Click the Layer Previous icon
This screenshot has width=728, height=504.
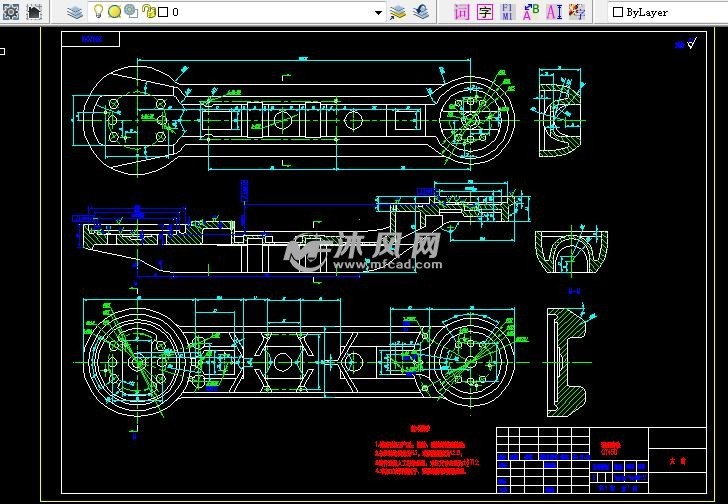point(421,12)
